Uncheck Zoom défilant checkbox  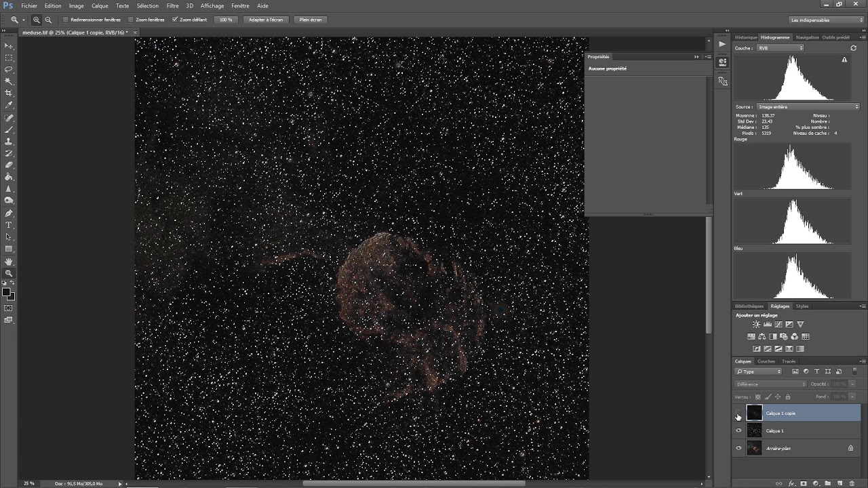[175, 20]
